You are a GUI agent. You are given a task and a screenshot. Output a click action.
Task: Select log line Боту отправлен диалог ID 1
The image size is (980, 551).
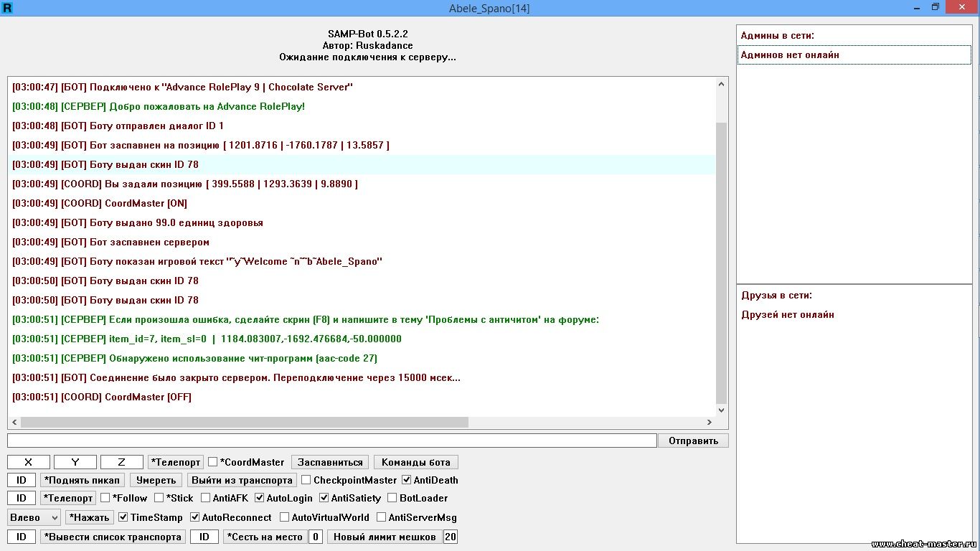point(362,126)
